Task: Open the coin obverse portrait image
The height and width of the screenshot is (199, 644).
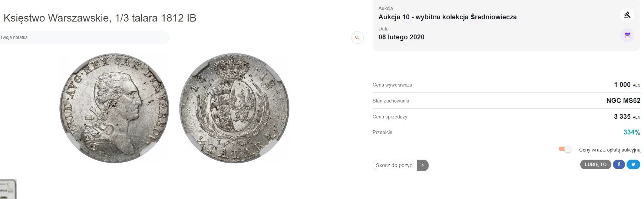Action: point(114,108)
